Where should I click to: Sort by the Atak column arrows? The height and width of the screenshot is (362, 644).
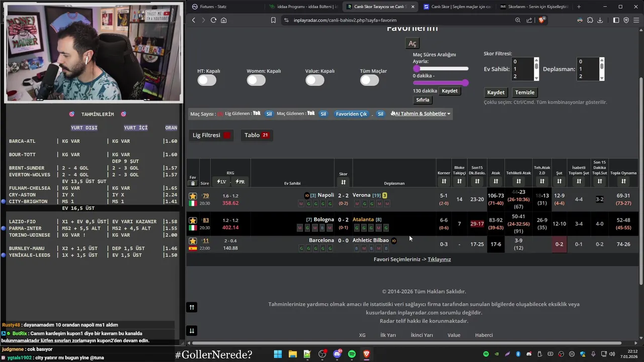(x=496, y=182)
